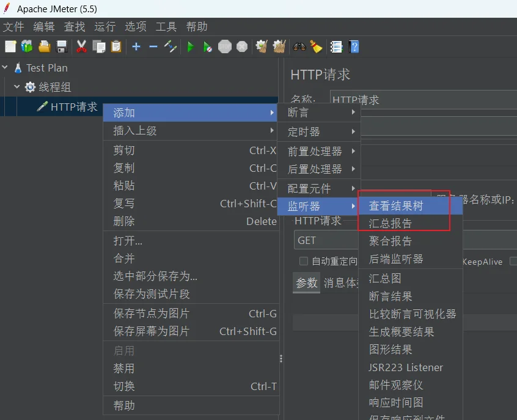
Task: Click the panel divider handle
Action: coord(281,359)
